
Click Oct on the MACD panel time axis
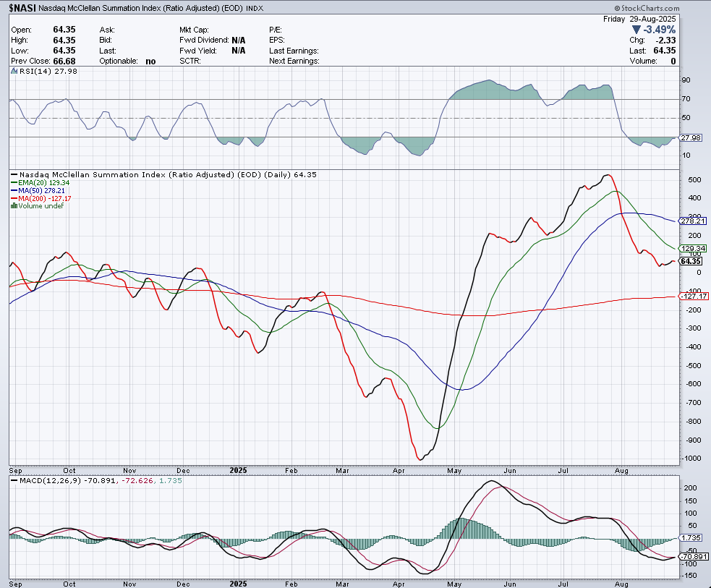pyautogui.click(x=69, y=584)
